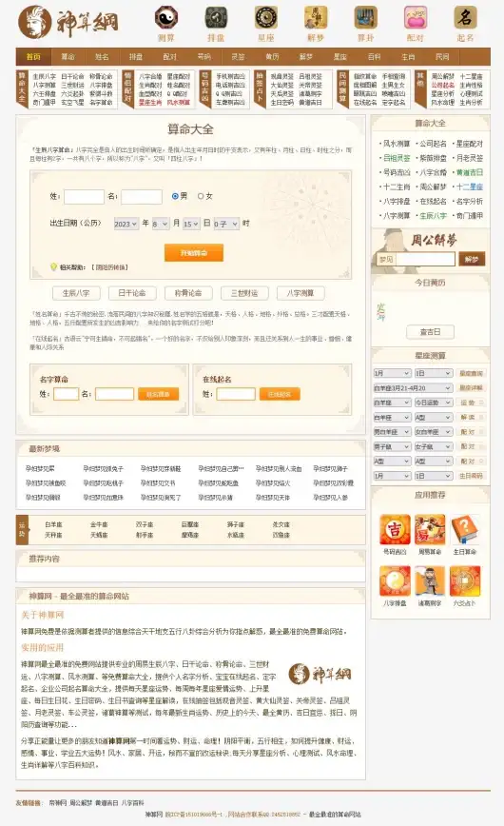504x826 pixels.
Task: Select the 百科 nav tab
Action: 375,56
